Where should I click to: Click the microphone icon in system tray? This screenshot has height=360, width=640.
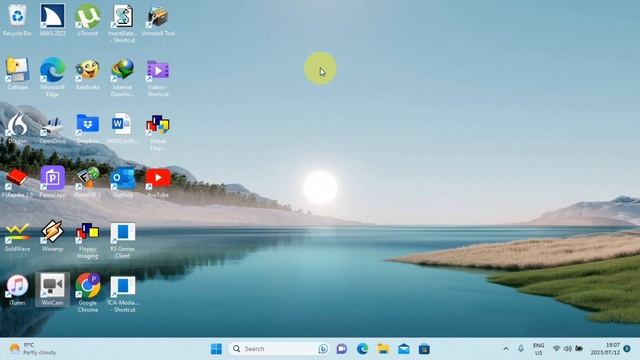coord(521,349)
